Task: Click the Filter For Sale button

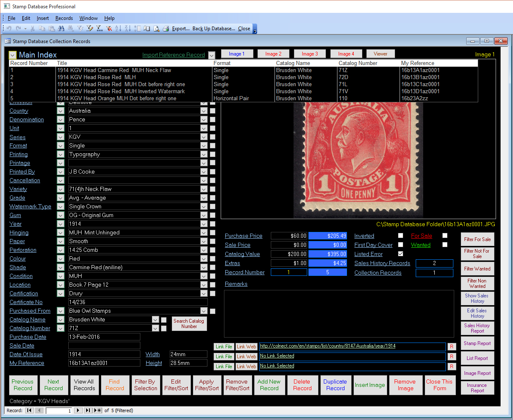Action: point(477,239)
